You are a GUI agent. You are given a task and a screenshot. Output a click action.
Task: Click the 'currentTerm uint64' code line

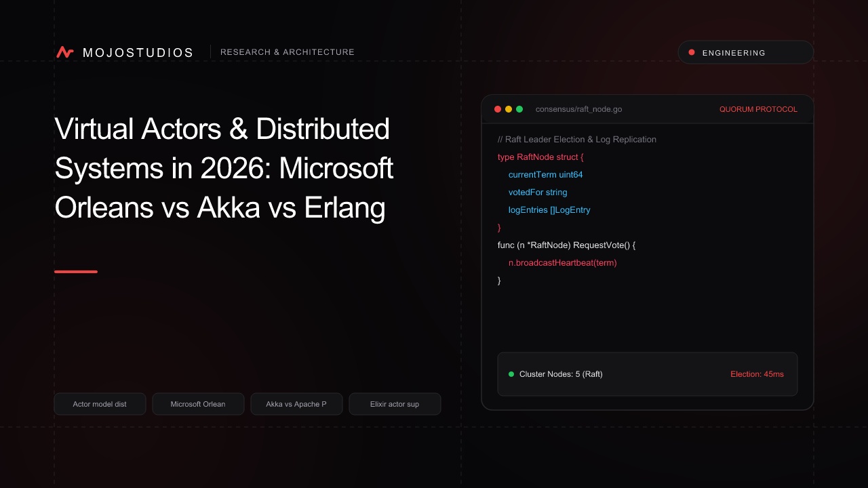point(546,175)
